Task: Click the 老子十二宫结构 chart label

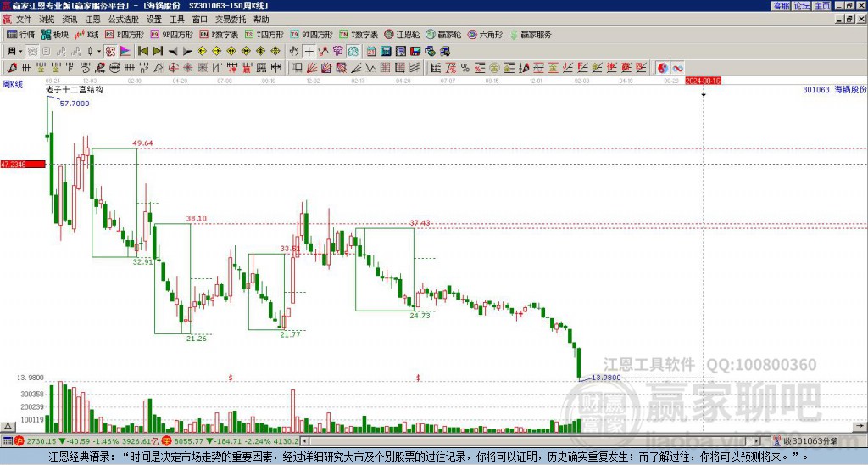Action: coord(75,89)
